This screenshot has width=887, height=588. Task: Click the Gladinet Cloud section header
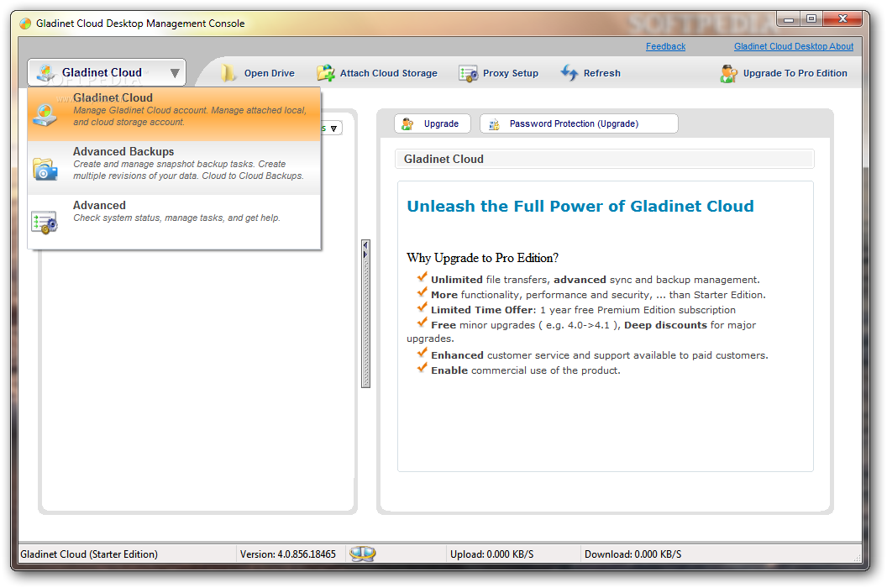click(x=604, y=159)
